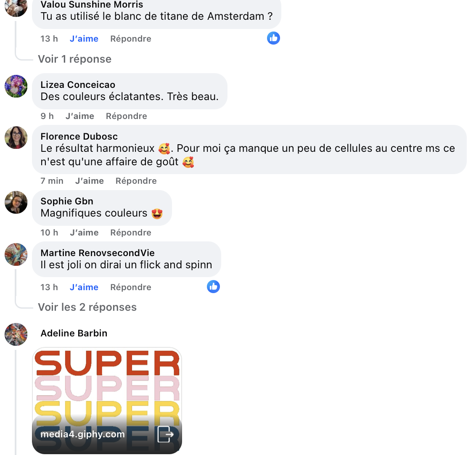Open Lizea Conceicao's profile picture
Screen dimensions: 476x455
[x=16, y=86]
